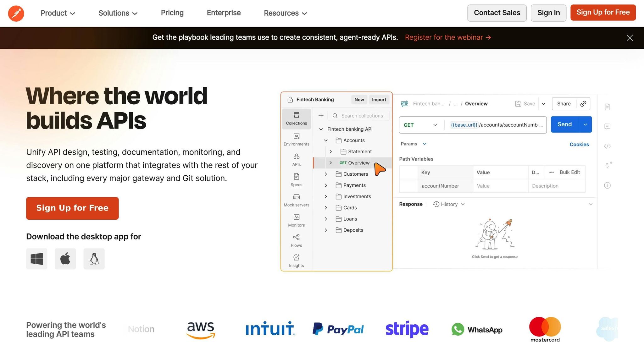Image resolution: width=644 pixels, height=362 pixels.
Task: Collapse the Accounts folder
Action: (x=326, y=140)
